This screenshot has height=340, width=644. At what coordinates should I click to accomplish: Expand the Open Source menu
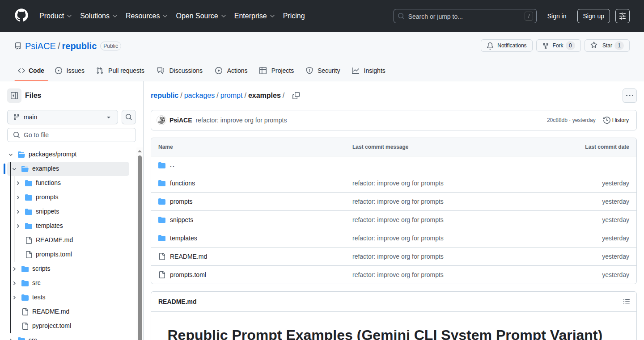201,16
